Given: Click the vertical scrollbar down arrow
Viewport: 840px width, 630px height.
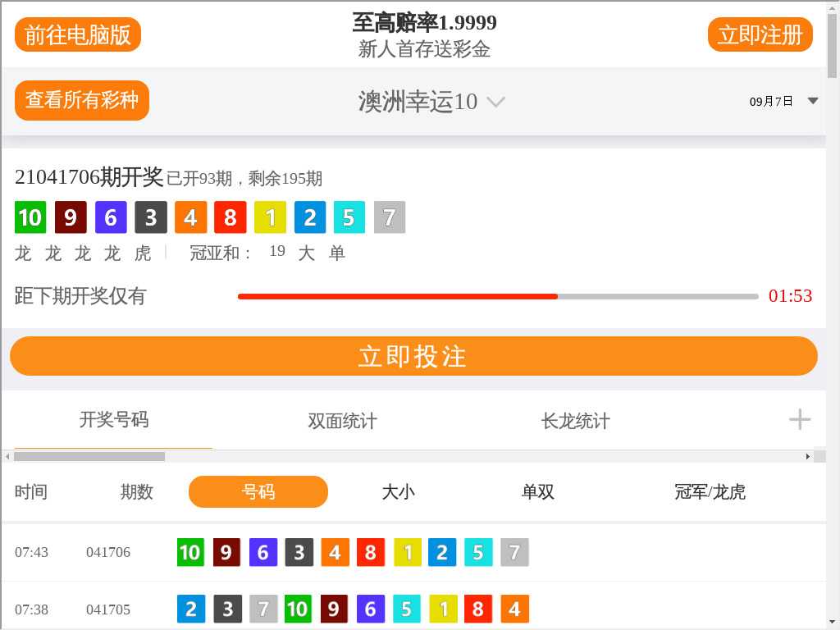Looking at the screenshot, I should point(832,621).
